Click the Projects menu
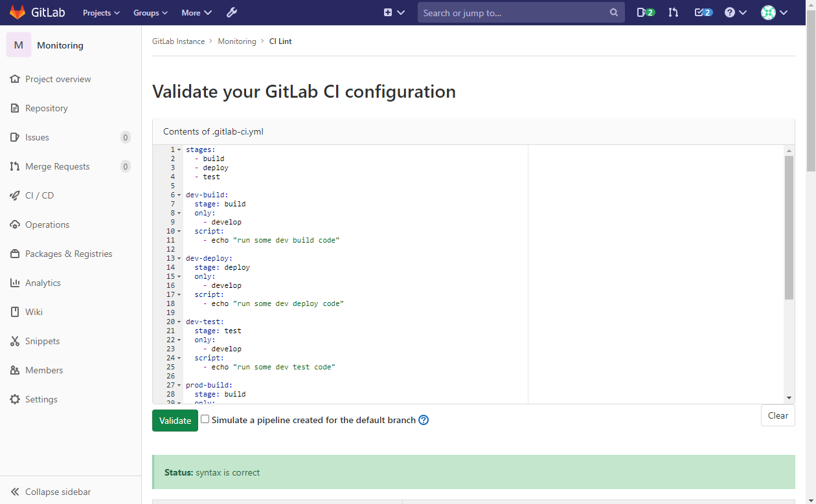The height and width of the screenshot is (504, 816). (100, 12)
